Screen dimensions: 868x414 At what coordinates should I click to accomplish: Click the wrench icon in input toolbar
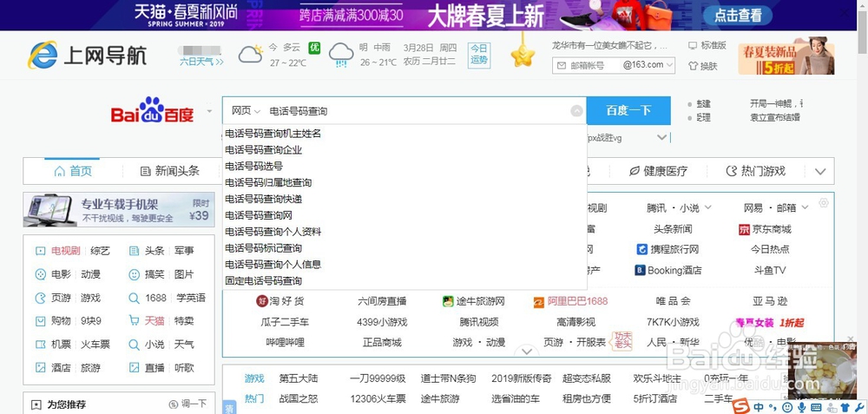click(x=859, y=407)
